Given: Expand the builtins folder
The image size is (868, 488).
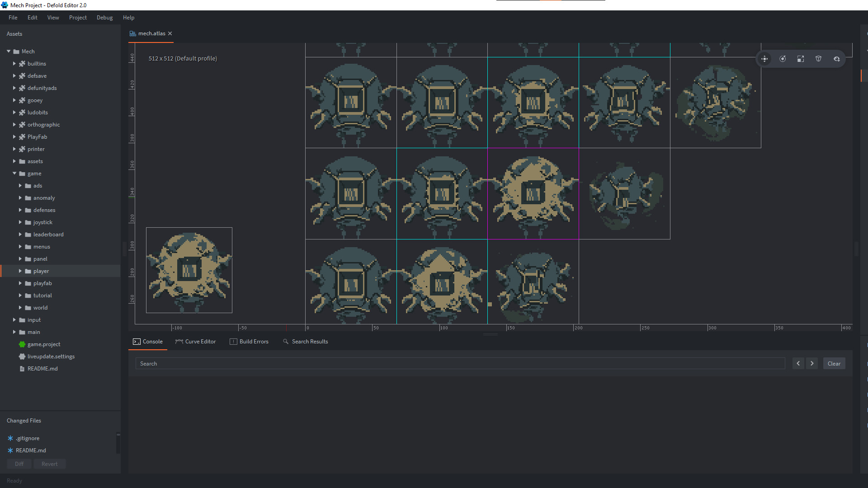Looking at the screenshot, I should (x=14, y=63).
